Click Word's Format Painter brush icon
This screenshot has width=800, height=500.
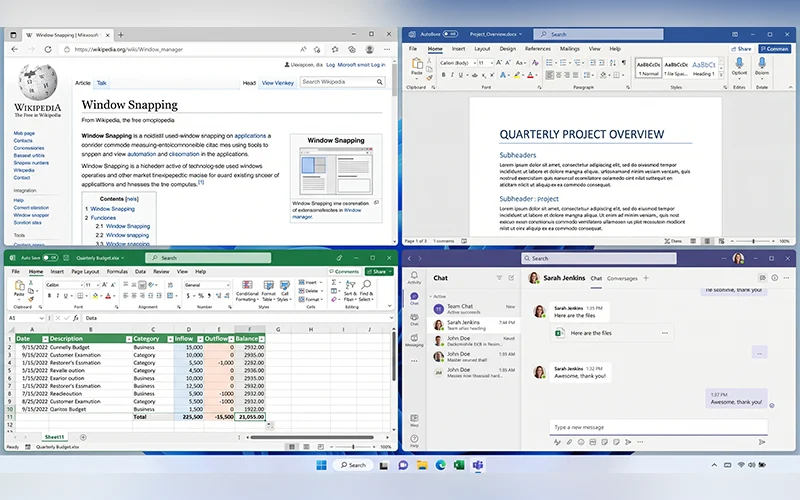click(x=429, y=78)
